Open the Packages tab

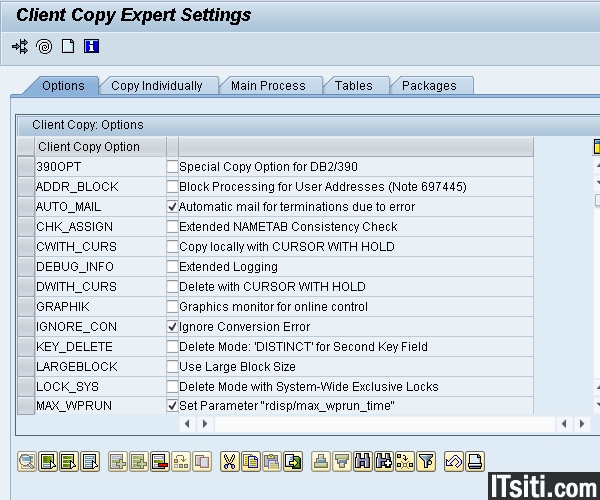pyautogui.click(x=429, y=86)
